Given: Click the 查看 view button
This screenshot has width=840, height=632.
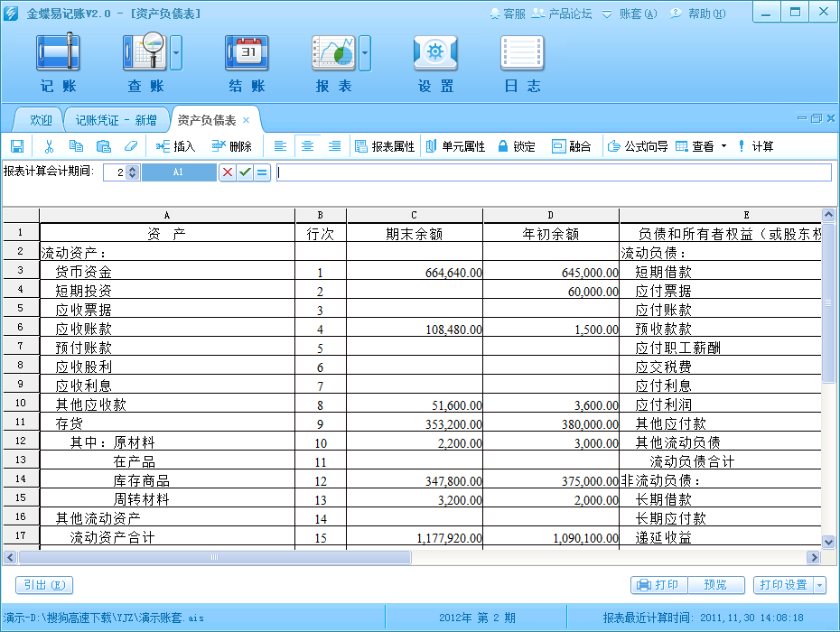Looking at the screenshot, I should tap(695, 146).
